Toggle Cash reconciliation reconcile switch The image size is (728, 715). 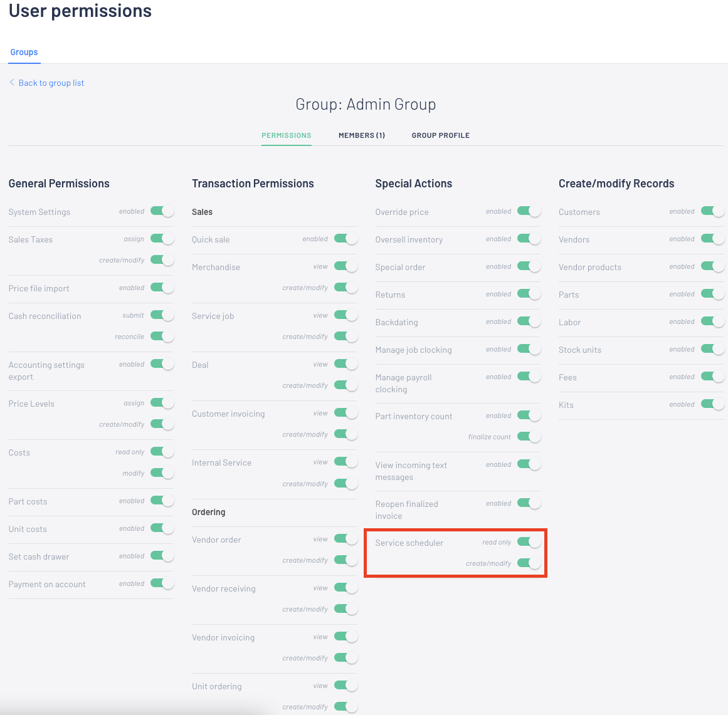point(162,337)
